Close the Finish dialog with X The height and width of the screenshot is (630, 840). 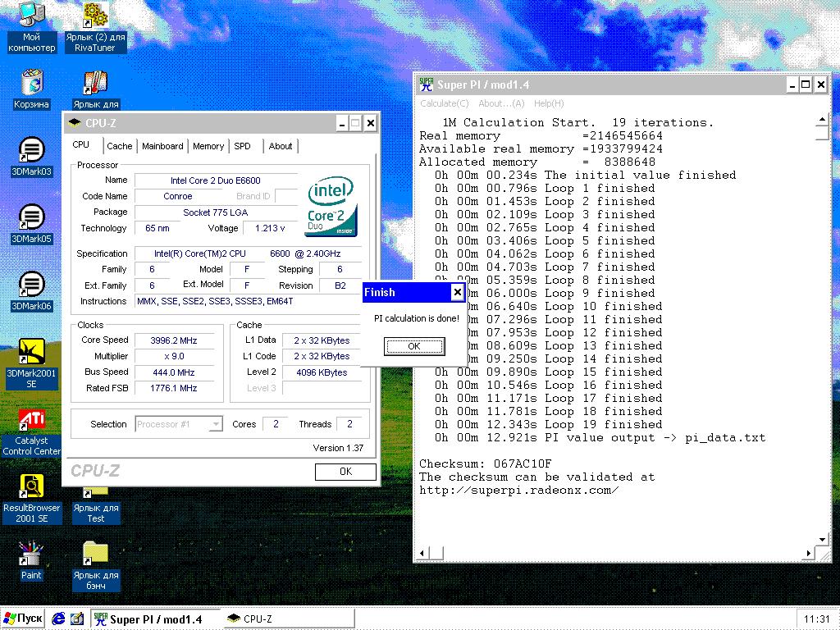(x=457, y=293)
